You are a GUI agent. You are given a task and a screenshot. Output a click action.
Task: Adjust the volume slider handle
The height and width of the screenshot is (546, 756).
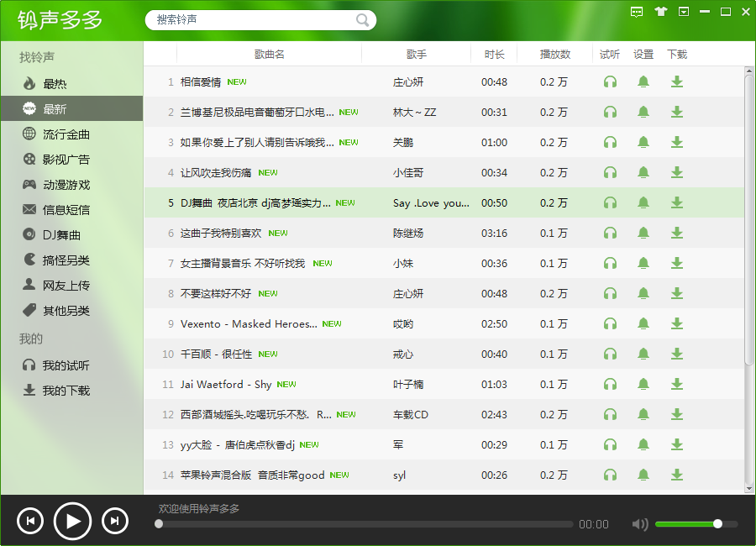coord(718,523)
